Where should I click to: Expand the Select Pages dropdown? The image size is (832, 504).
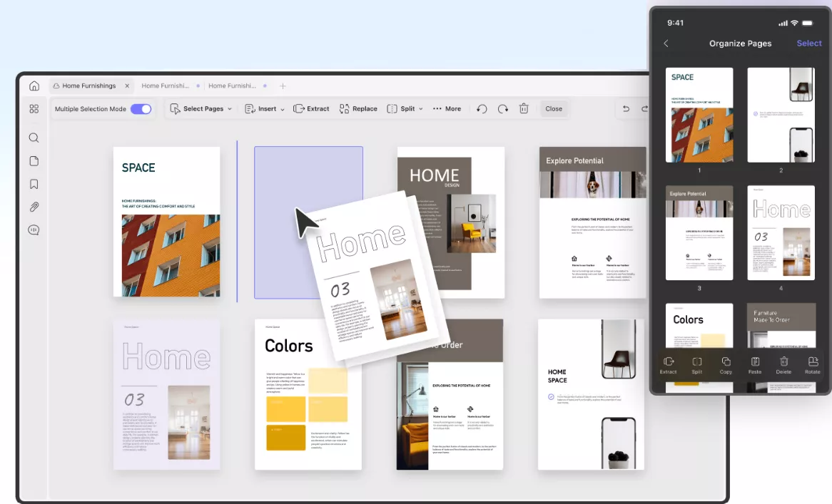tap(202, 109)
